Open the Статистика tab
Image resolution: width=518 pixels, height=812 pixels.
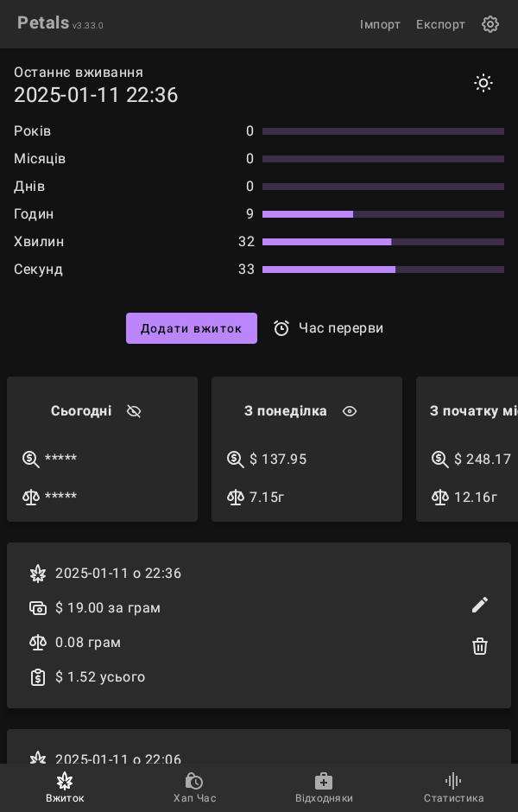tap(453, 787)
